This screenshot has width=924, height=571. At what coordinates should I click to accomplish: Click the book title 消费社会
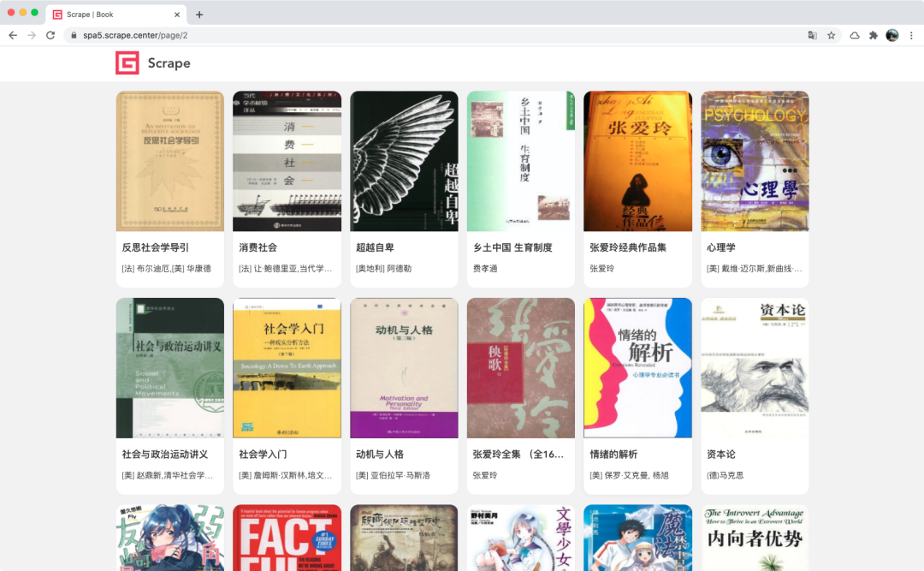tap(258, 247)
